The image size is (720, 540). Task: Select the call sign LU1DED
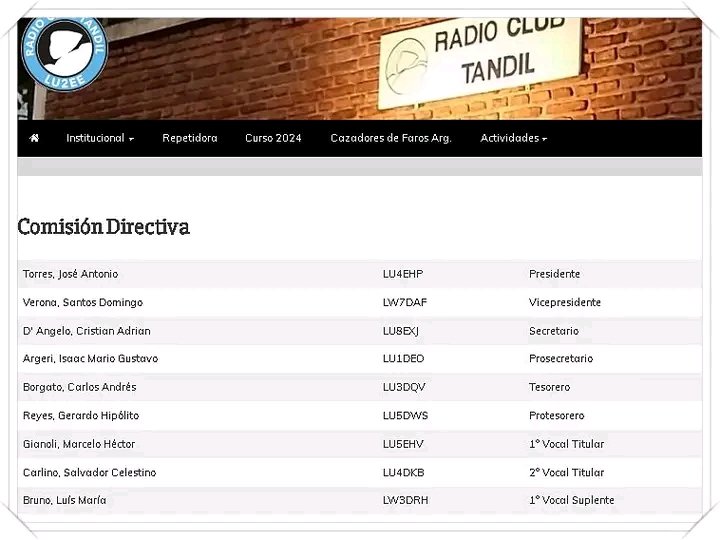coord(404,359)
